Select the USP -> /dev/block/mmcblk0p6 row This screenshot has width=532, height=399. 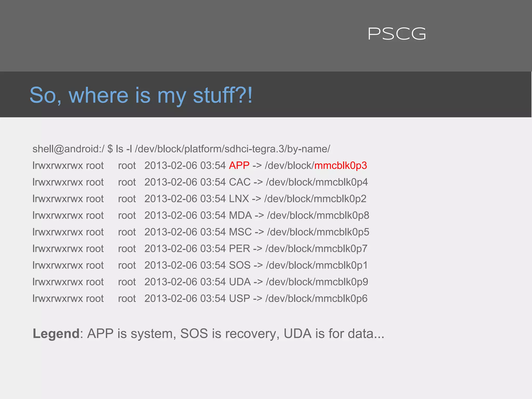click(x=200, y=298)
